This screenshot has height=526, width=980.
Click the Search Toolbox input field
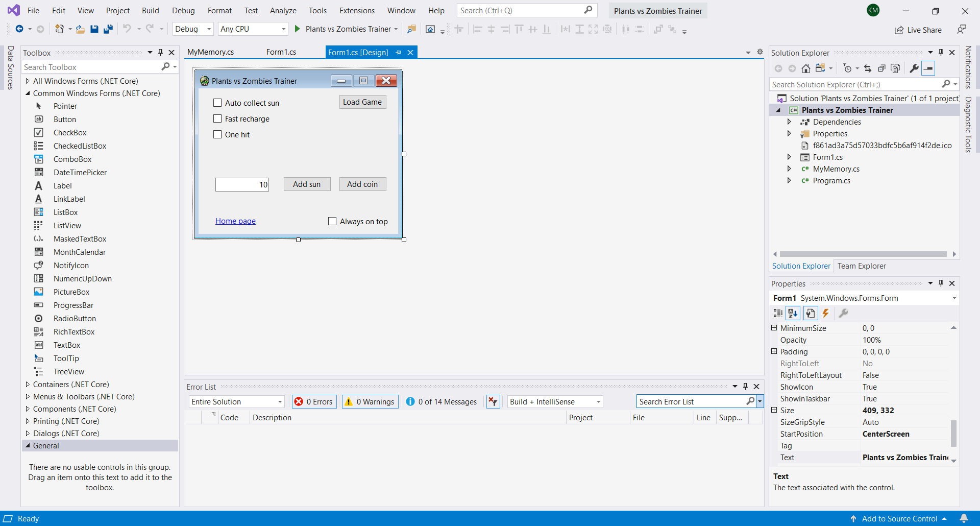pyautogui.click(x=92, y=67)
